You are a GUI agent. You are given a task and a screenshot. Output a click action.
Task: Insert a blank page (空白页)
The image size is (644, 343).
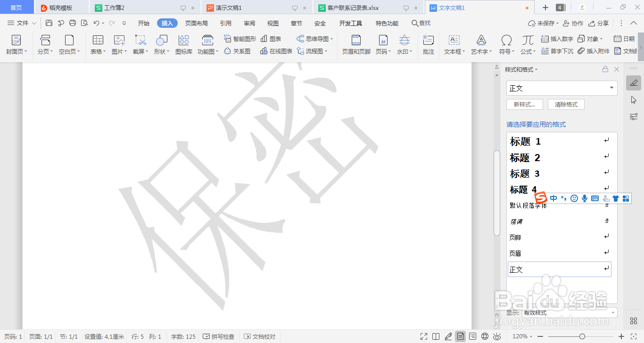click(69, 45)
